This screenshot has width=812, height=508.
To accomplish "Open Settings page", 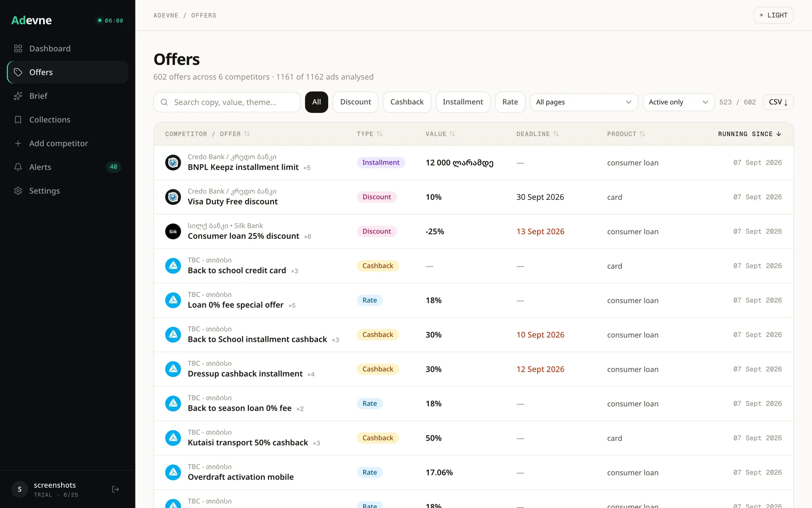I will coord(68,191).
